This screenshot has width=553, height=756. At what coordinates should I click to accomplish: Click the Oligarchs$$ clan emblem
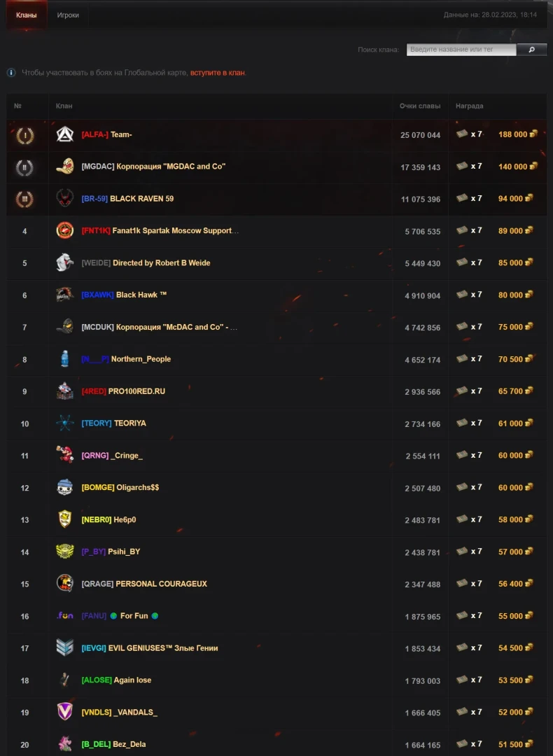click(65, 487)
